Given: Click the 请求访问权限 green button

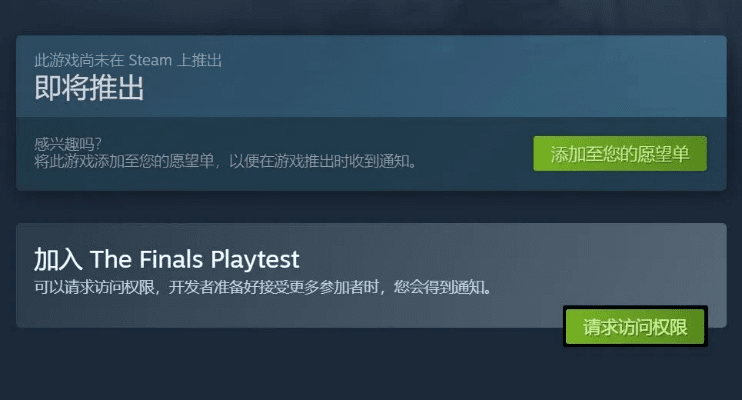Looking at the screenshot, I should pos(635,327).
